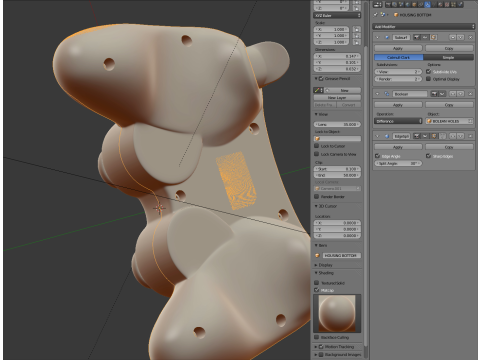Toggle viewport display icon on Boolean modifier
This screenshot has height=360, width=480.
pyautogui.click(x=442, y=94)
